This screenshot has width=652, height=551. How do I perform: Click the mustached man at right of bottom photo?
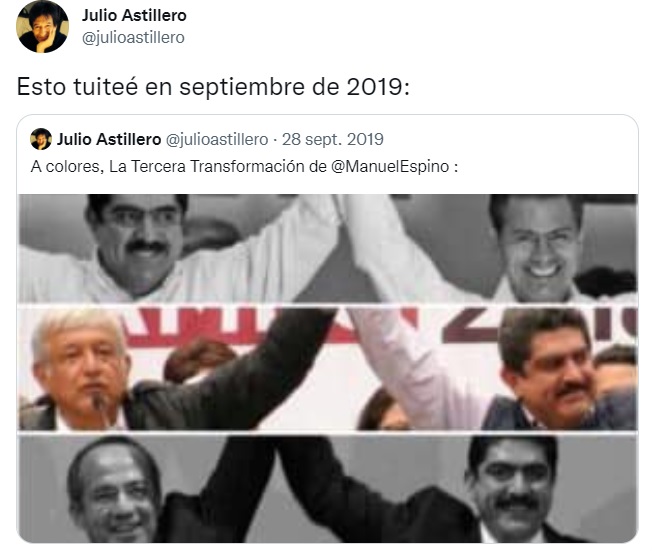(x=512, y=487)
